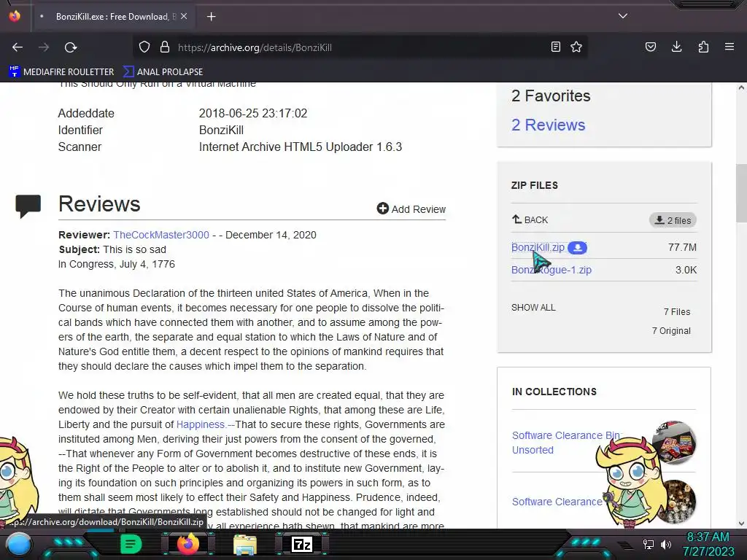Open the Start orb button

pyautogui.click(x=20, y=545)
